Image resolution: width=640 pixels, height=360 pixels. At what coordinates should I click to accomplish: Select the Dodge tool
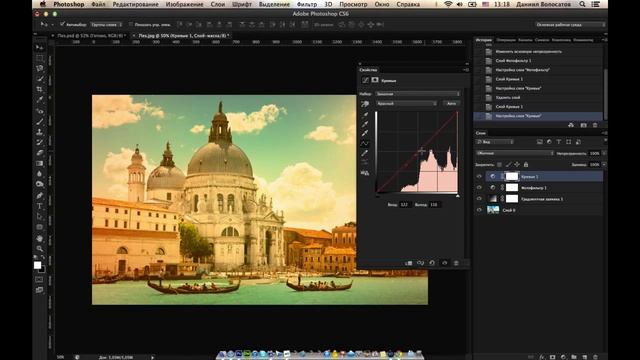coord(40,184)
